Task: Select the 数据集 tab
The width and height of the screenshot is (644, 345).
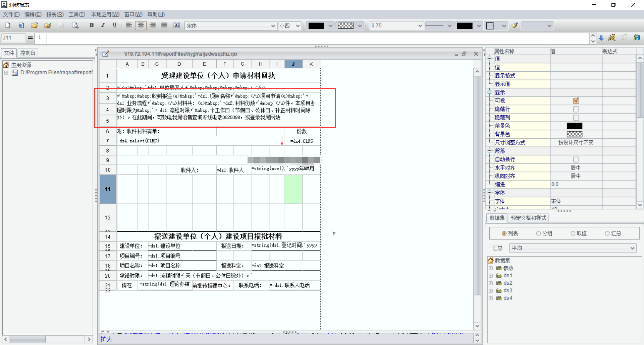Action: tap(497, 218)
